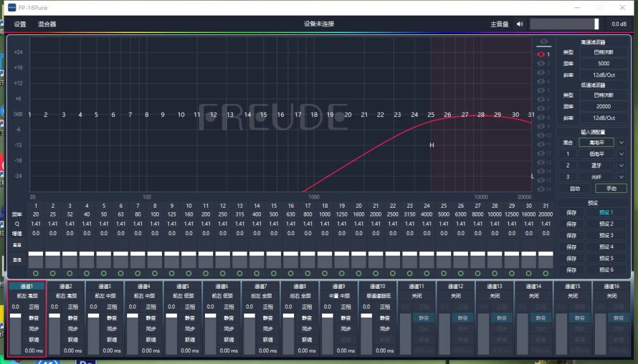The width and height of the screenshot is (638, 364).
Task: Select the 通道6 channel tab
Action: click(x=222, y=286)
